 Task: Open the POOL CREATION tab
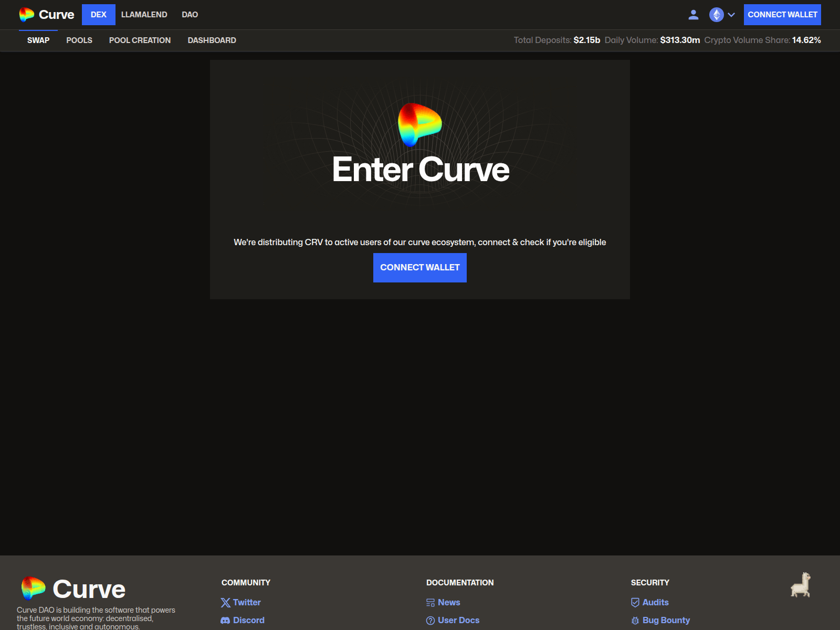139,40
